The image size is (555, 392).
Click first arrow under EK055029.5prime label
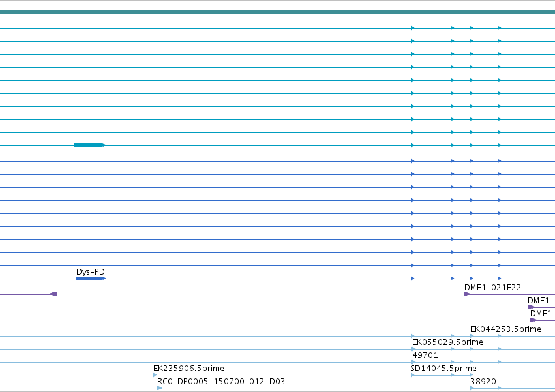(x=413, y=349)
